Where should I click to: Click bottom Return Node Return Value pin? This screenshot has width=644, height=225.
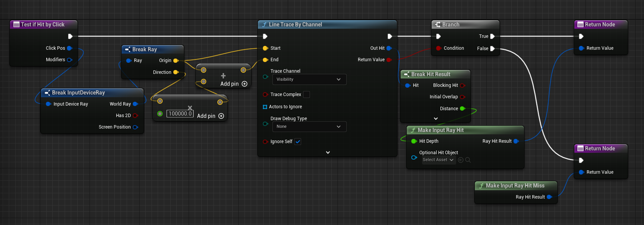(582, 172)
